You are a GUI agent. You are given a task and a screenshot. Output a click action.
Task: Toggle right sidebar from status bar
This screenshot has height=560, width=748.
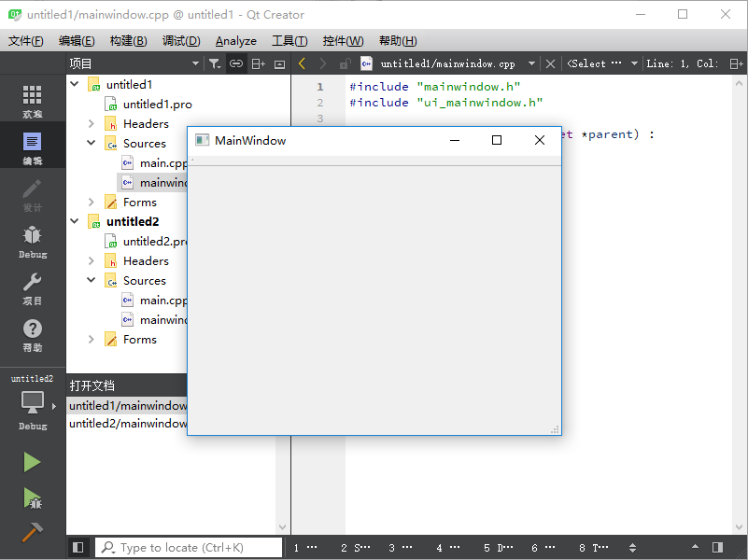717,547
